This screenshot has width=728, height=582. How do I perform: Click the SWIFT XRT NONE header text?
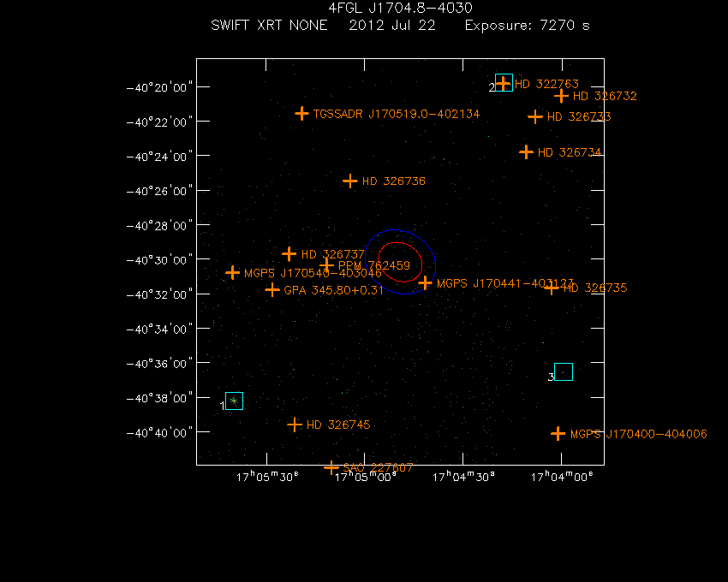[269, 25]
